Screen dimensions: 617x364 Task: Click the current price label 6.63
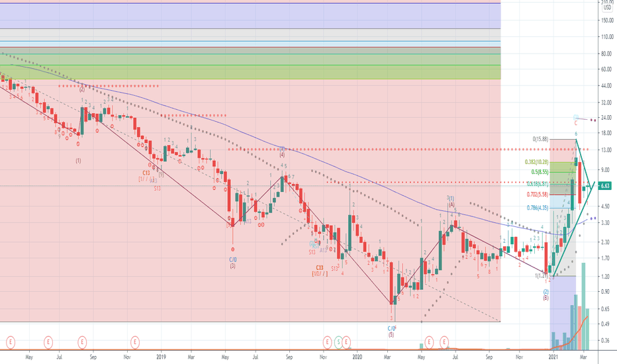[x=605, y=186]
